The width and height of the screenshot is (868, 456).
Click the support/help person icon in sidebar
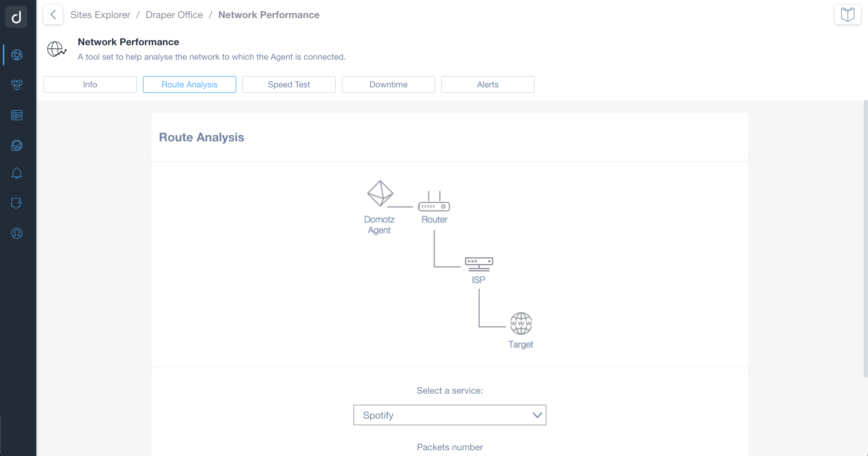point(17,233)
